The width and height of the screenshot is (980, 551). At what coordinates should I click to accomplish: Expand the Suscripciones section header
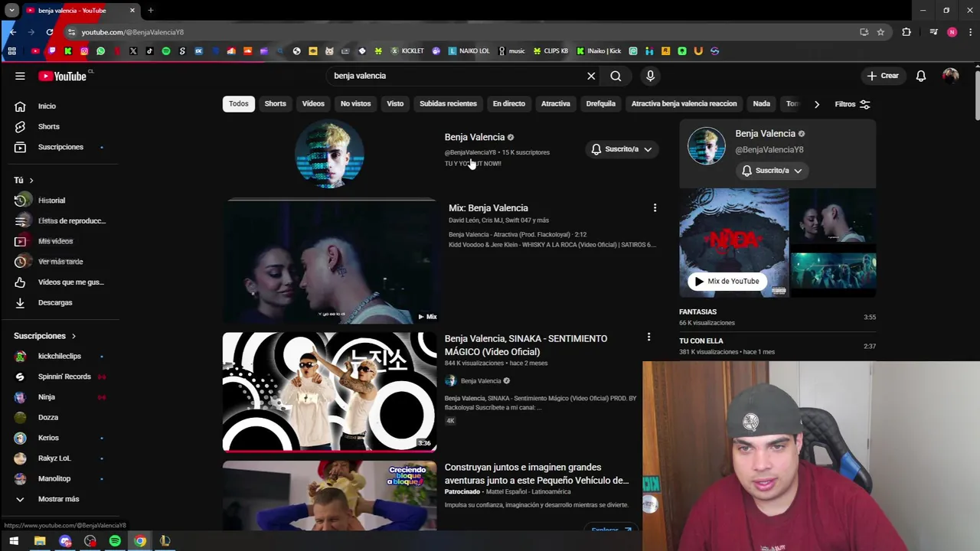pyautogui.click(x=44, y=336)
